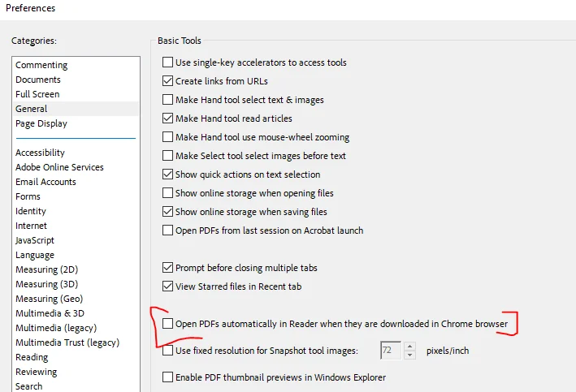Enable single-key accelerators checkbox

point(168,62)
